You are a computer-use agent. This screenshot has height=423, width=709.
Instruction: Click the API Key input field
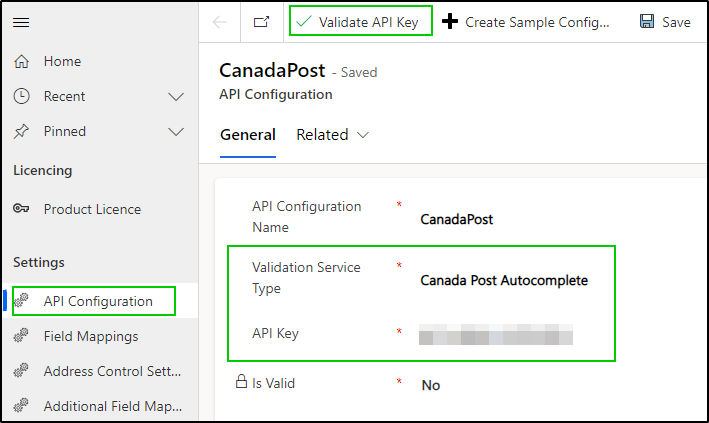[496, 334]
